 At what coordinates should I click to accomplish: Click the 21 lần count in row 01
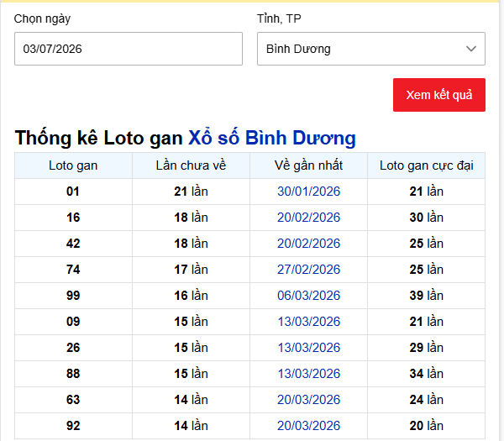pyautogui.click(x=191, y=192)
